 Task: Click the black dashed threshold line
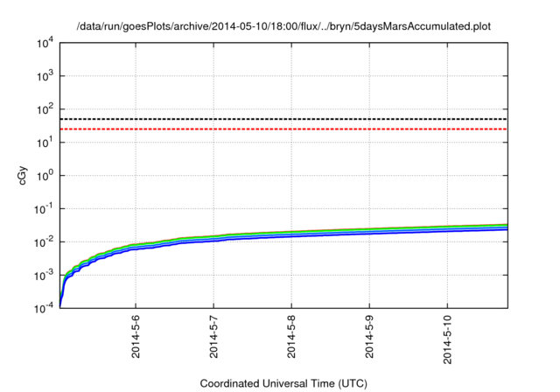coord(283,119)
